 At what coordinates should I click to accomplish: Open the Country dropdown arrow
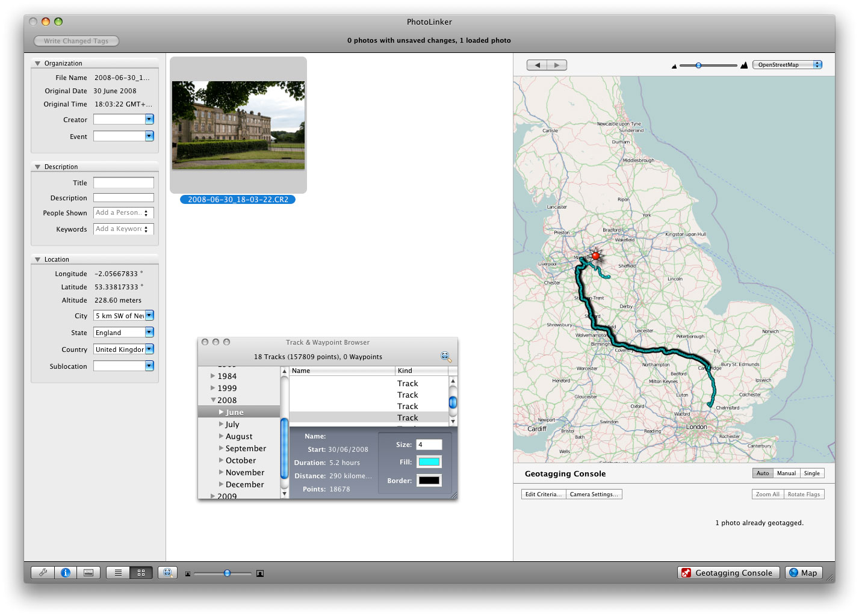tap(149, 349)
